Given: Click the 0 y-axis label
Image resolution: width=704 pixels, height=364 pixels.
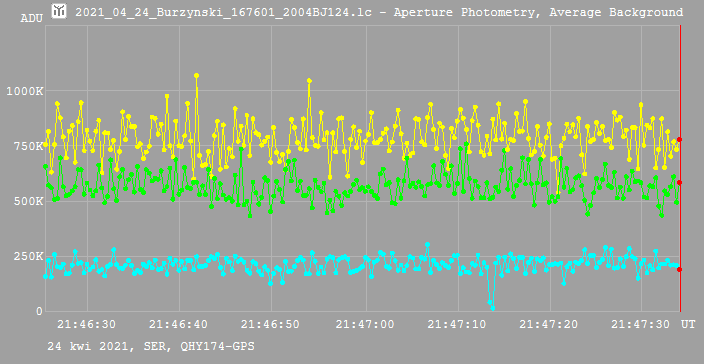Looking at the screenshot, I should pos(39,311).
